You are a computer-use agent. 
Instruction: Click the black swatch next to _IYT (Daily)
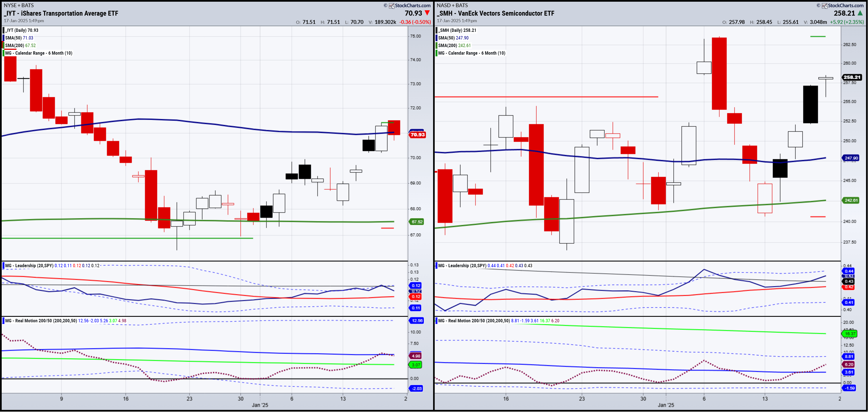click(3, 30)
